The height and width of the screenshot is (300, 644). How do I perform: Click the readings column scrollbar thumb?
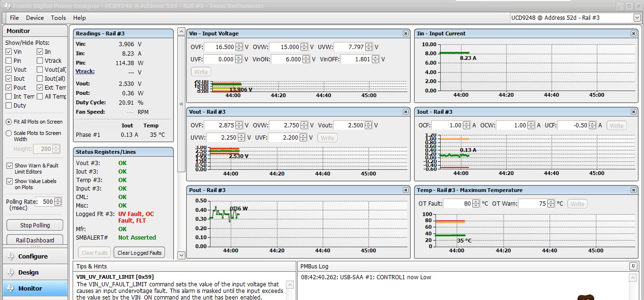click(x=182, y=104)
